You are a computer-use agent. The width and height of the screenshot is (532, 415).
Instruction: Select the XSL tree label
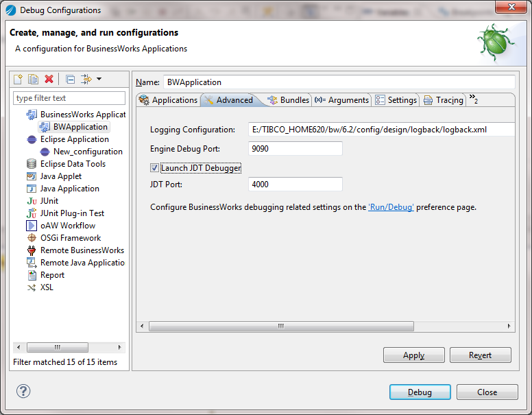pyautogui.click(x=47, y=287)
